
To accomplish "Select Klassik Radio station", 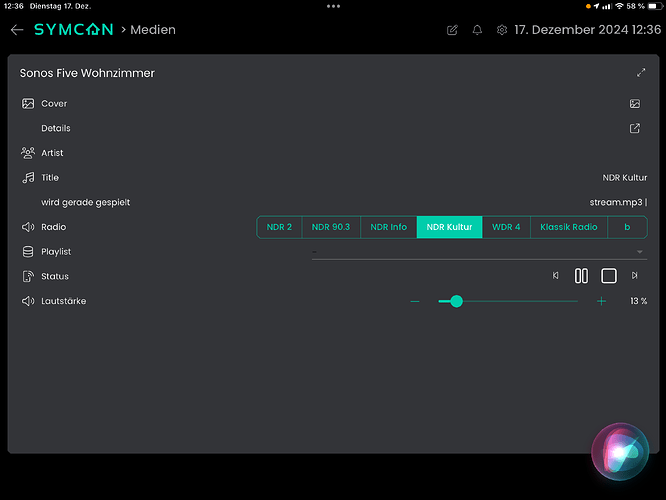I will [x=569, y=227].
